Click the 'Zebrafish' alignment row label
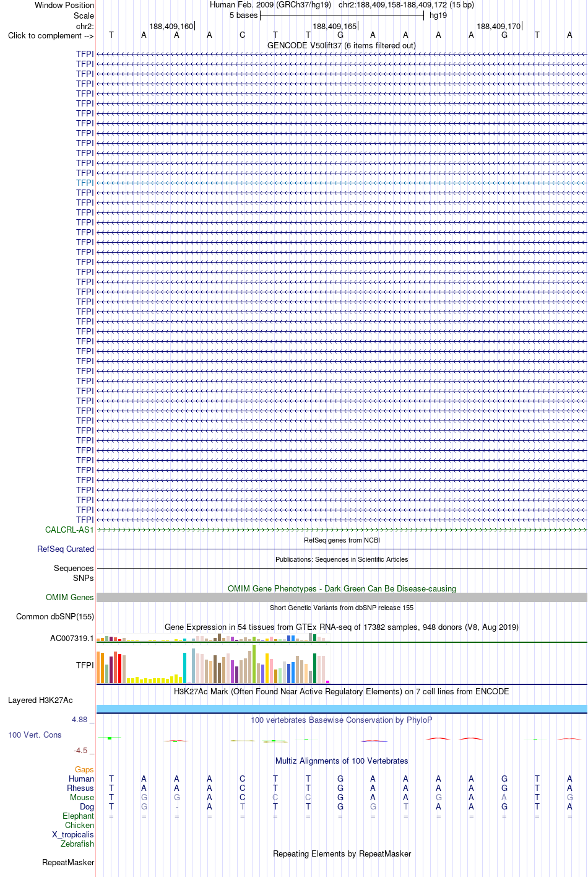Viewport: 588px width, 877px height. coord(77,844)
